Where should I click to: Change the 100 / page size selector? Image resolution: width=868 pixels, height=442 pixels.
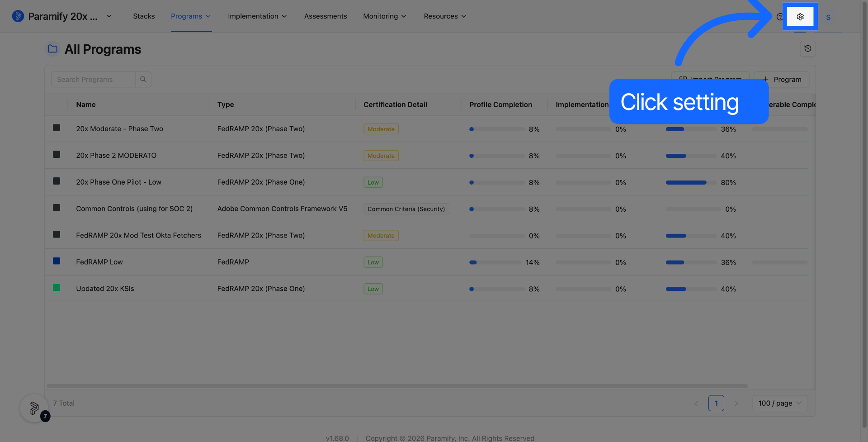780,403
